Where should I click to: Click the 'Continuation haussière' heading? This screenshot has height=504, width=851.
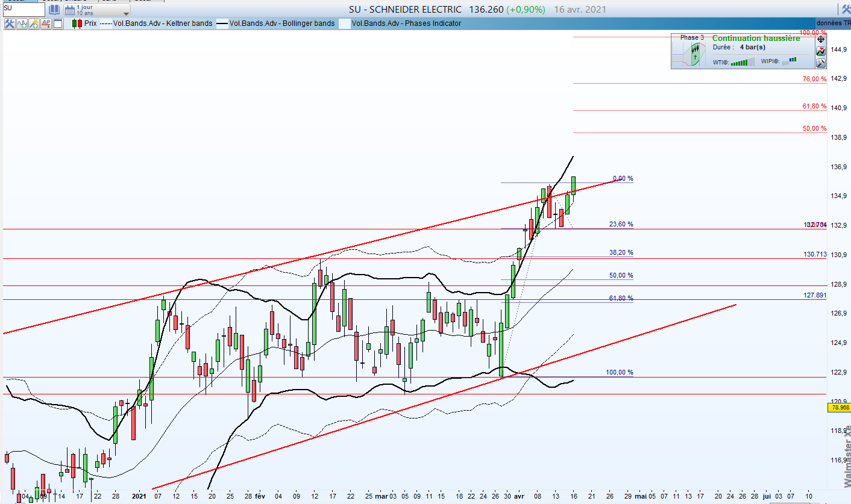[756, 39]
